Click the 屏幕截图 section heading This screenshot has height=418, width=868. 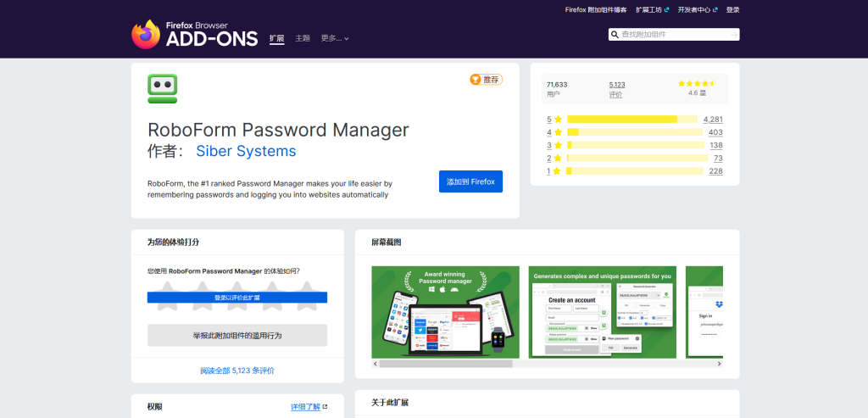click(386, 242)
